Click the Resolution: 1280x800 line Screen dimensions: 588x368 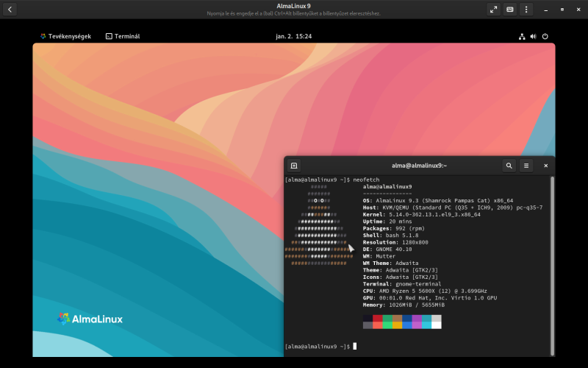395,242
